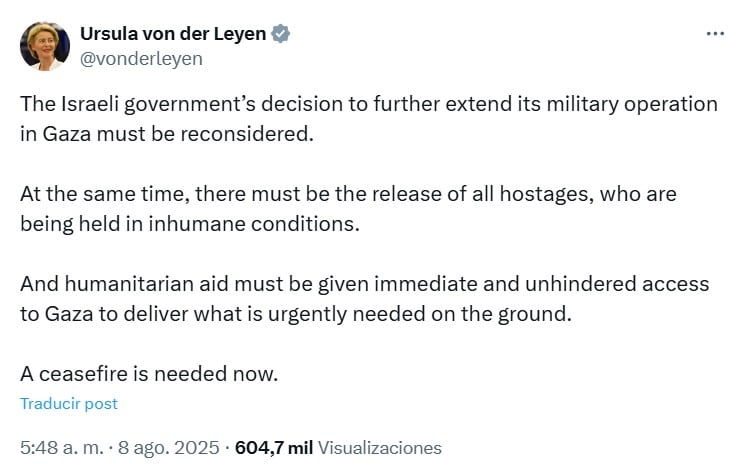
Task: Click the phrase 'unhindered access' in the post
Action: (617, 284)
